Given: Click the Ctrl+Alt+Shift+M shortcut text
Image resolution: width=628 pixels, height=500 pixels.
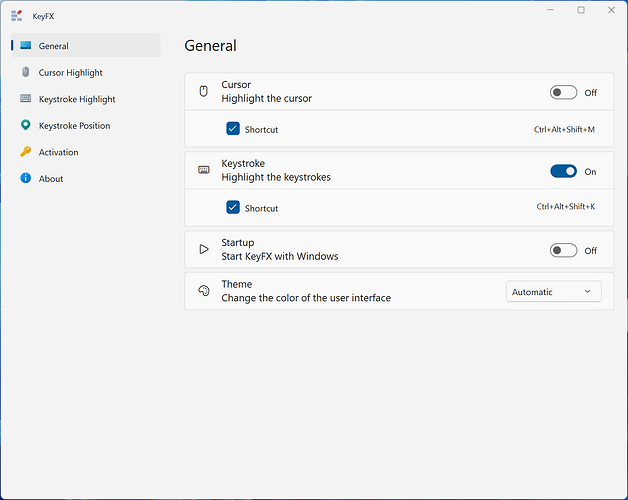Looking at the screenshot, I should pyautogui.click(x=564, y=129).
